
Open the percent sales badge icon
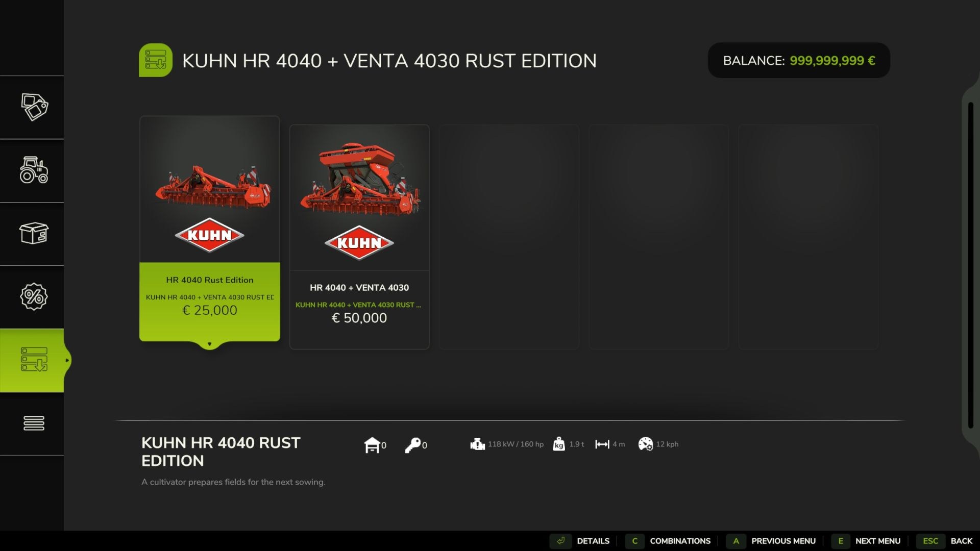pyautogui.click(x=34, y=296)
